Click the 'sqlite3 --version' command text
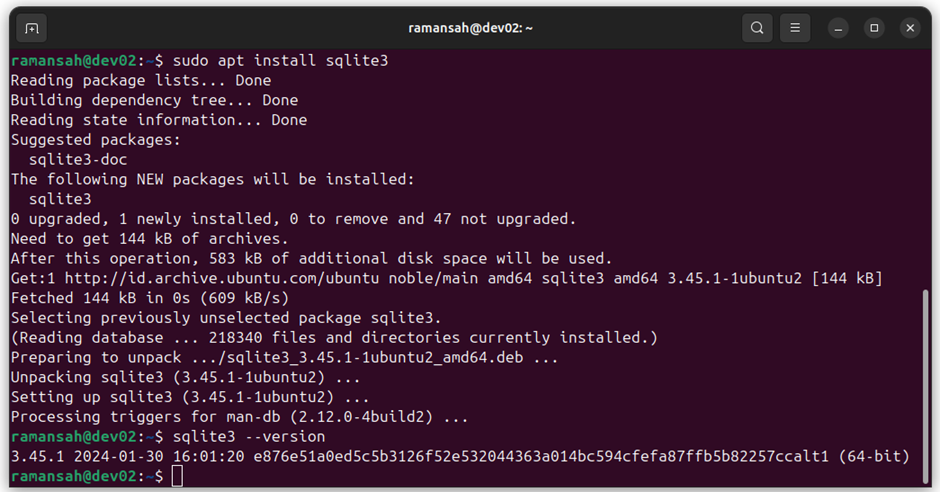Viewport: 940px width, 492px height. pyautogui.click(x=249, y=436)
